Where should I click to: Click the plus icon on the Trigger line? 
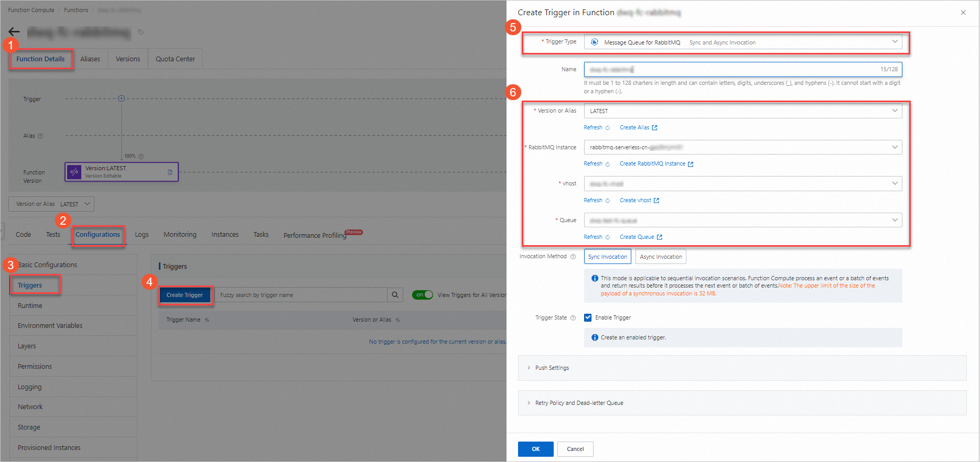(122, 98)
